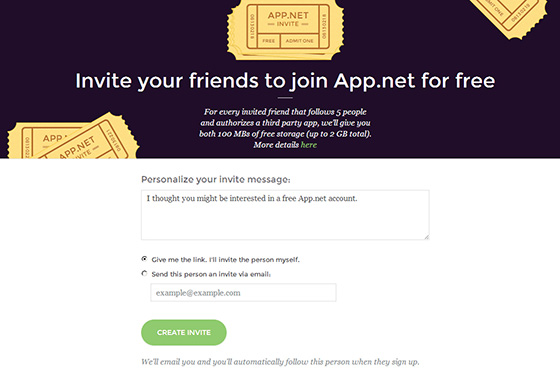
Task: Click the 'Personalize your invite message' label
Action: pos(216,179)
